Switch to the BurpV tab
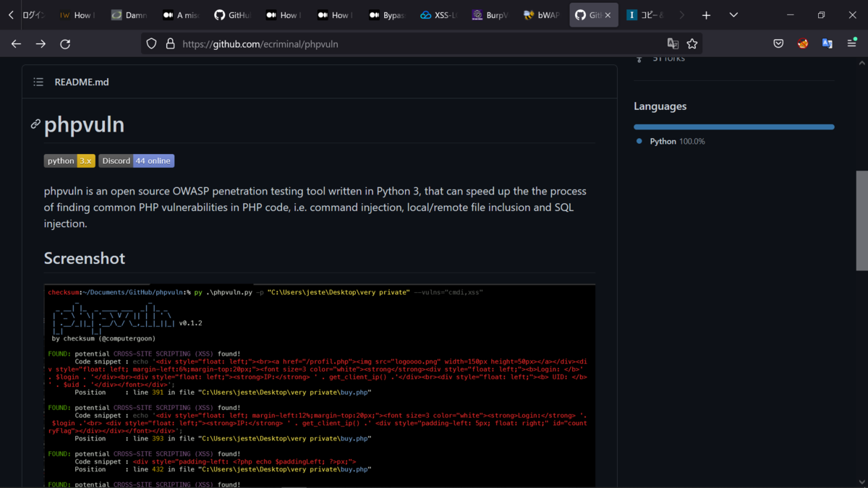 click(x=490, y=15)
